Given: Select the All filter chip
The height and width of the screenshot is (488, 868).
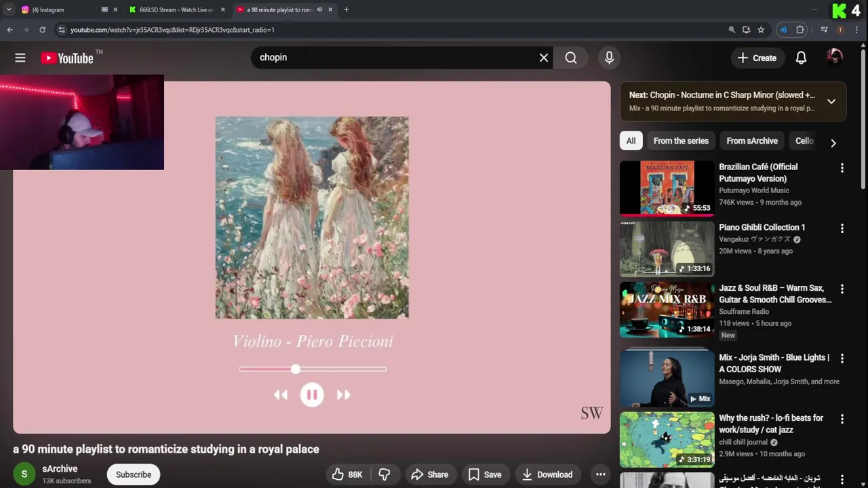Looking at the screenshot, I should coord(631,141).
